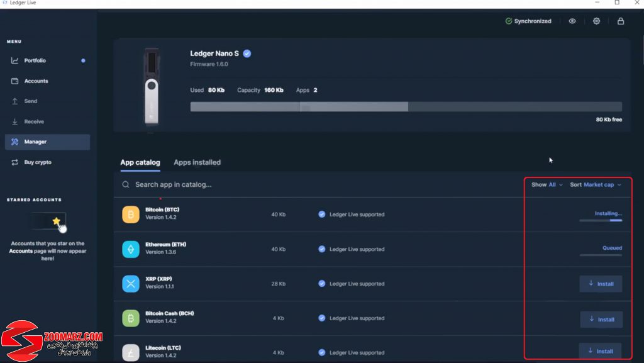Click the Ethereum Queued progress indicator
644x363 pixels.
click(601, 255)
